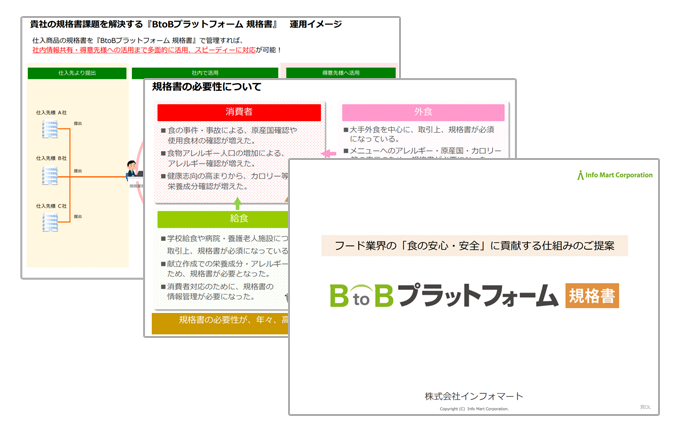Click the 株式会社インフォマート company name
This screenshot has width=686, height=435.
click(474, 396)
